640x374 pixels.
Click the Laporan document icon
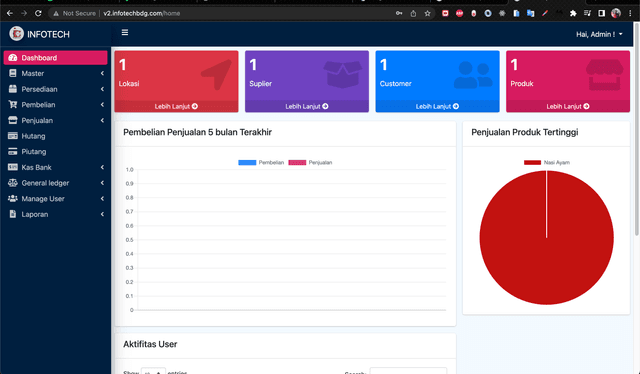click(13, 214)
